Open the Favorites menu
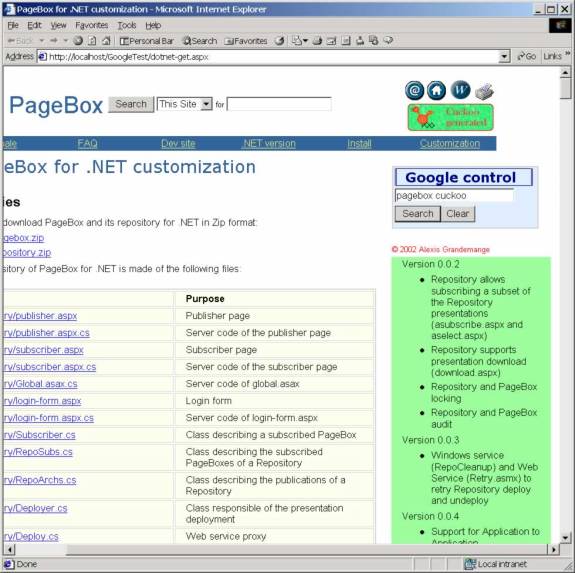This screenshot has width=575, height=573. point(92,25)
